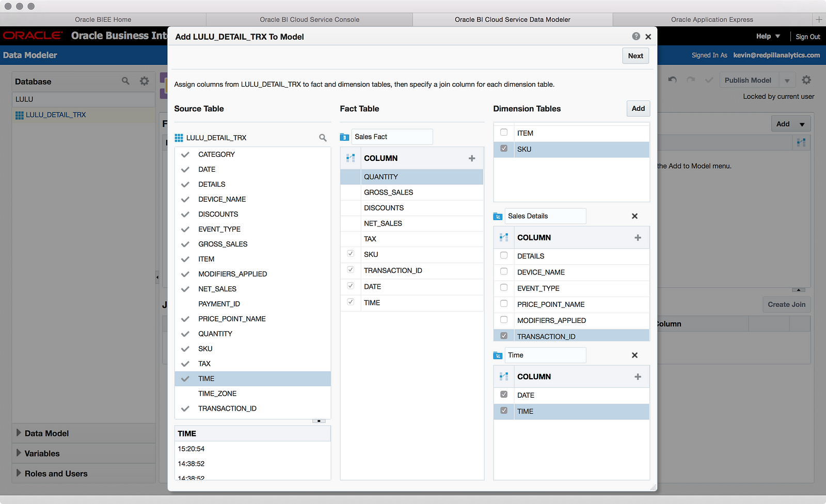Add a column to the Sales Fact table
The image size is (826, 504).
pyautogui.click(x=472, y=158)
